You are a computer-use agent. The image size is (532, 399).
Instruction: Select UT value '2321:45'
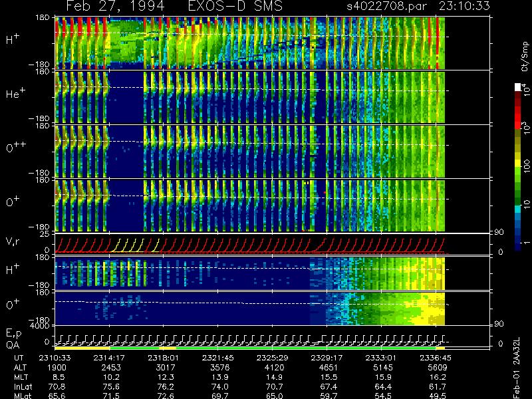coord(218,358)
